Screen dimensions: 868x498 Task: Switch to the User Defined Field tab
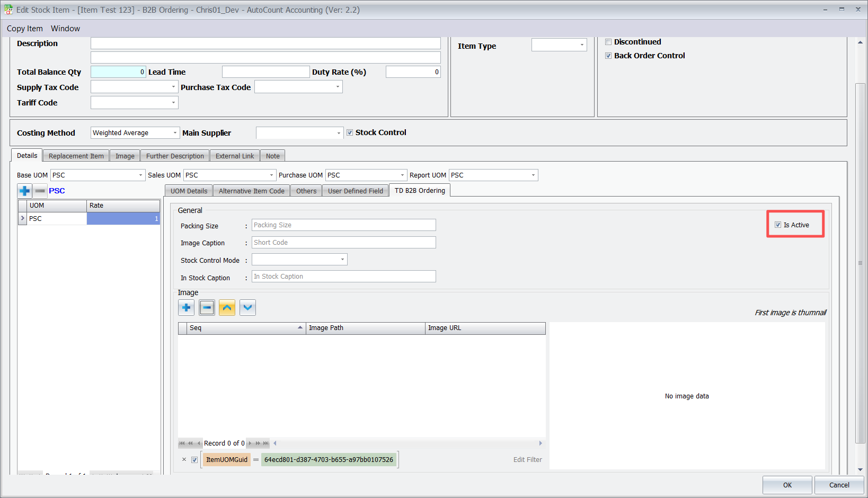[x=356, y=191]
